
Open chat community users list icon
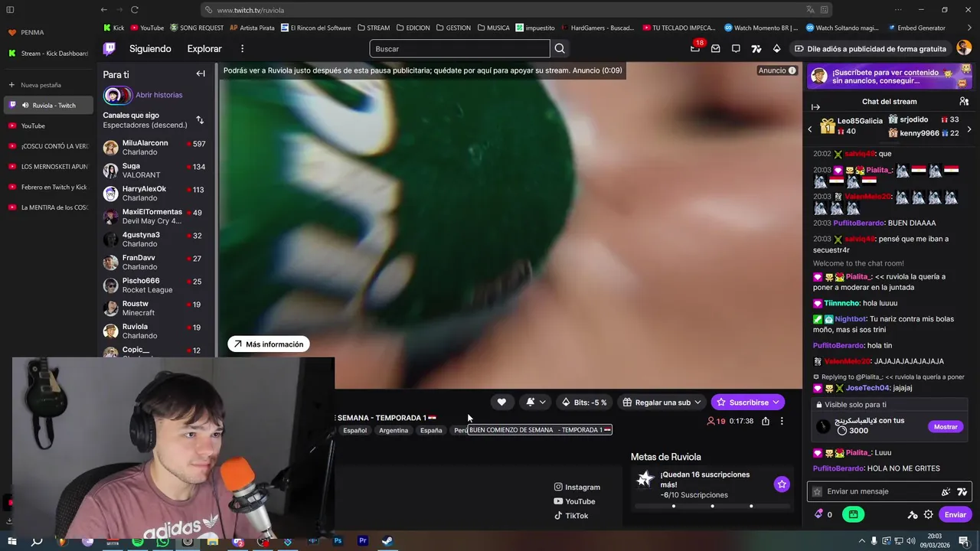click(x=964, y=101)
